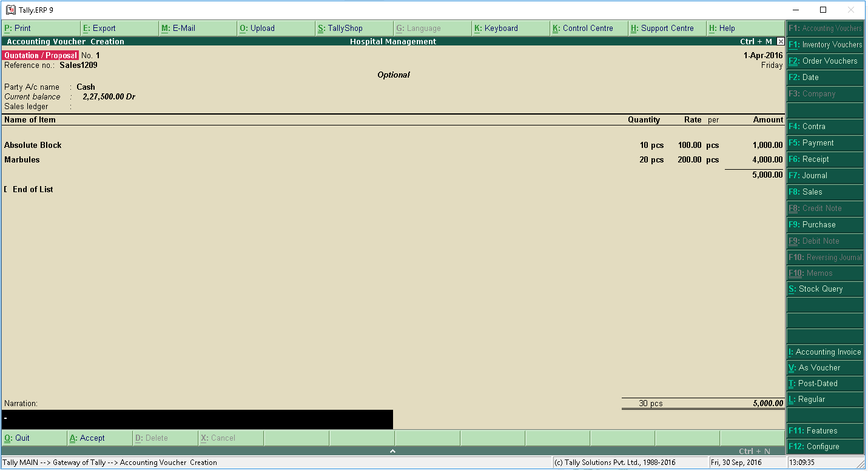868x471 pixels.
Task: Click reference number Sales1209
Action: coord(78,65)
